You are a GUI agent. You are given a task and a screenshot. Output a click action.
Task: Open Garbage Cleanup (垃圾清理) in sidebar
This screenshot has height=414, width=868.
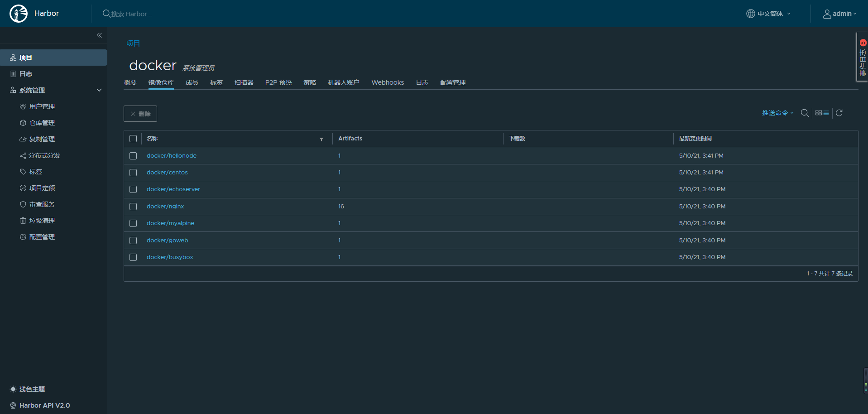point(42,221)
